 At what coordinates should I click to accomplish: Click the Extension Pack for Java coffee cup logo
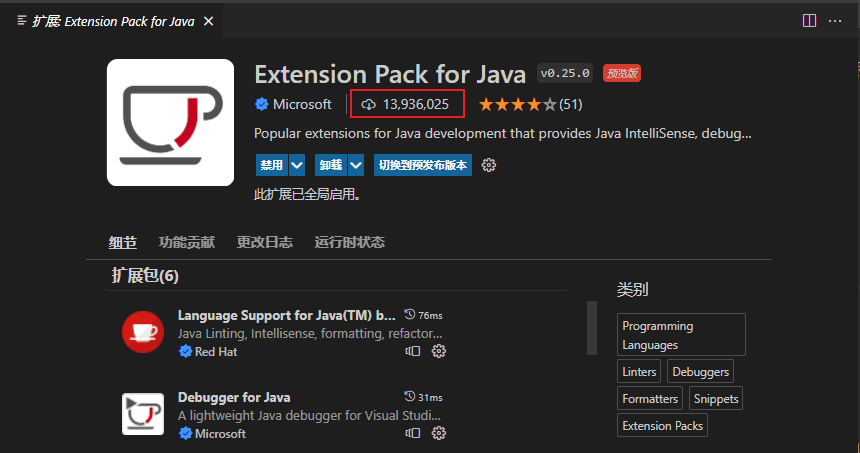tap(171, 122)
